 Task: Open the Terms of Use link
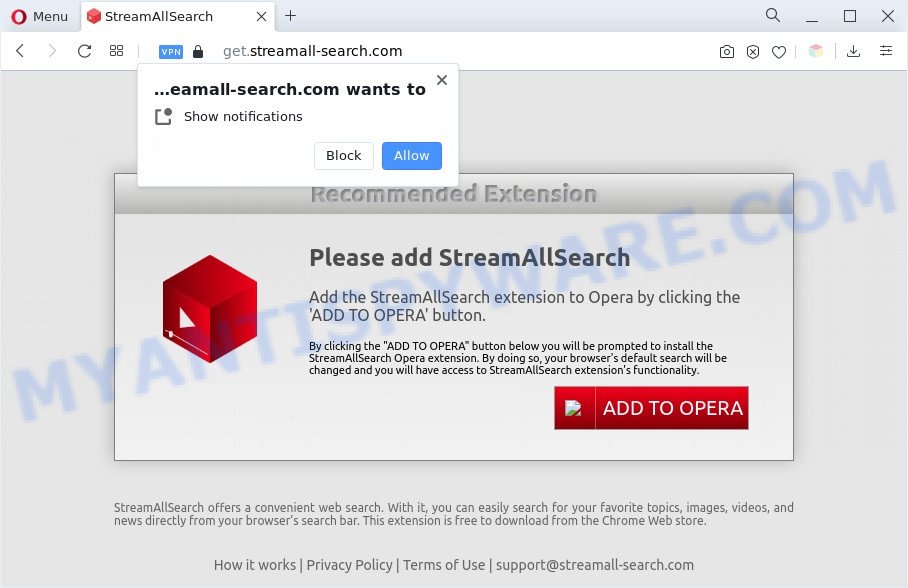444,565
